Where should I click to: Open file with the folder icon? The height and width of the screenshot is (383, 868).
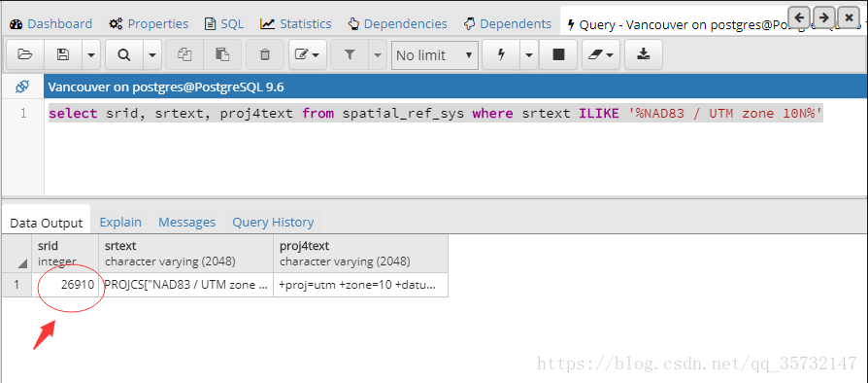pyautogui.click(x=25, y=54)
